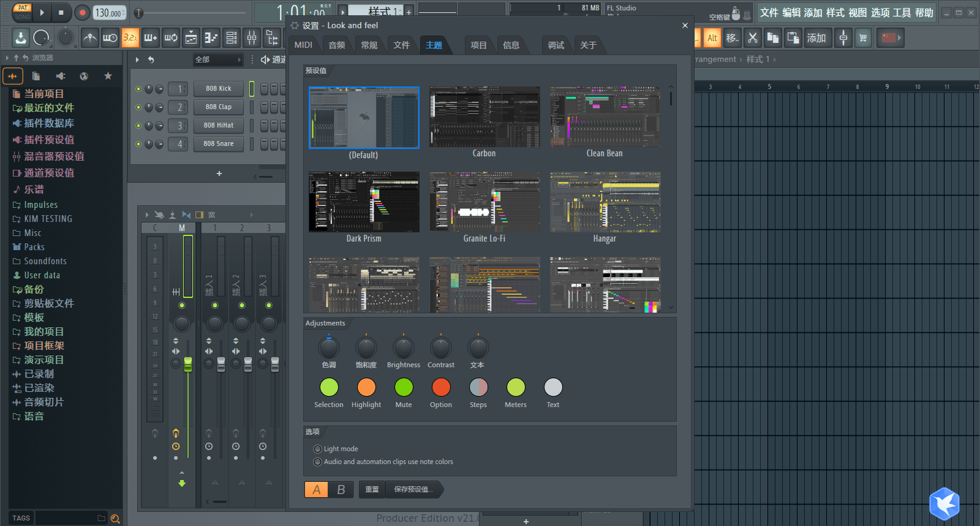Viewport: 980px width, 526px height.
Task: Expand channel rack menu arrow
Action: coord(137,59)
